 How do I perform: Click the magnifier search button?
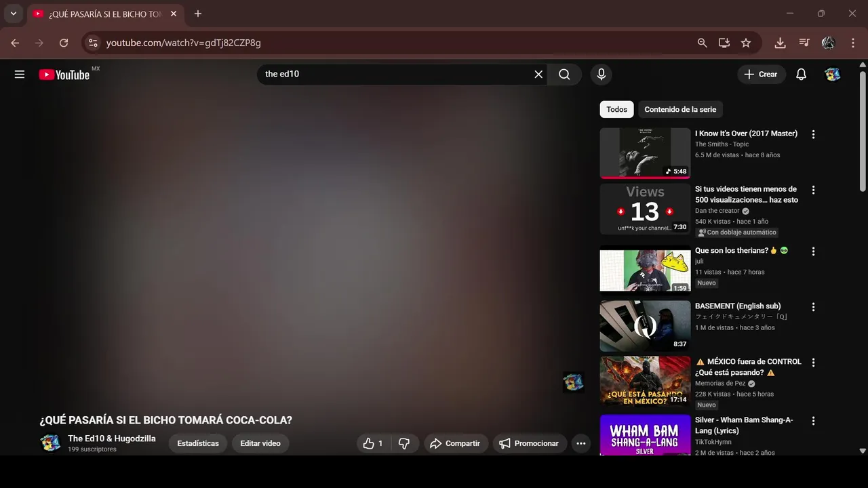[564, 75]
